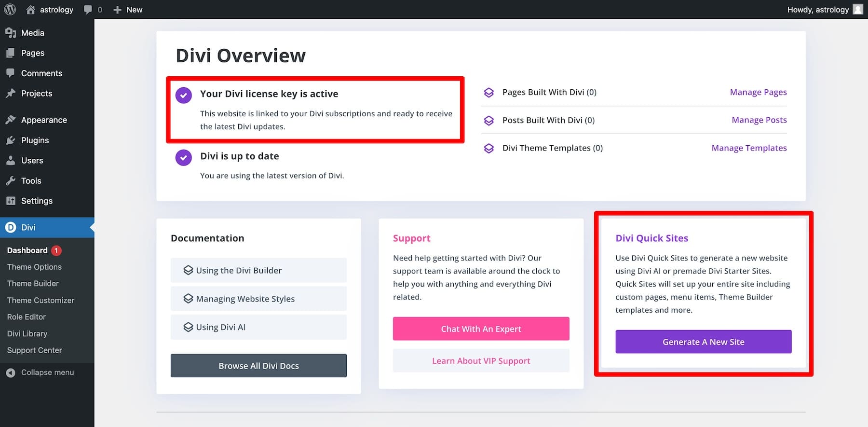Viewport: 868px width, 427px height.
Task: Click the user avatar next to Howdy
Action: click(x=858, y=10)
